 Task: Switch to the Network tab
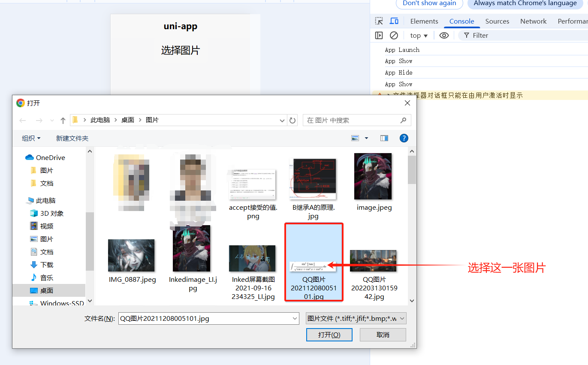click(533, 21)
